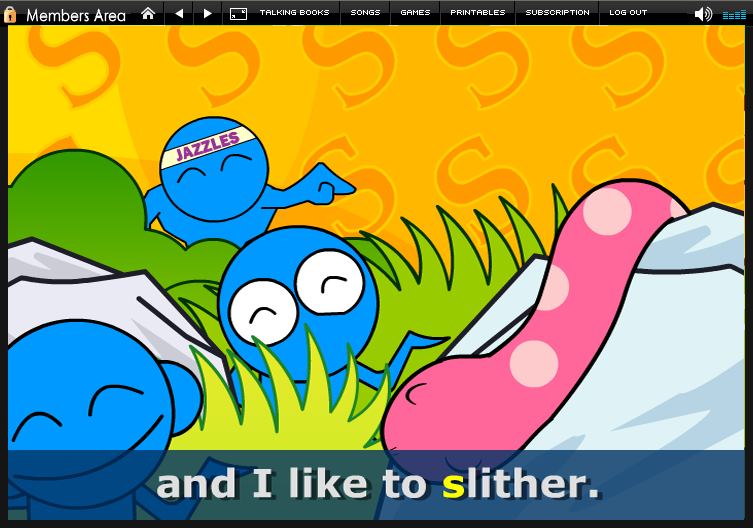The height and width of the screenshot is (528, 753).
Task: Open the Songs section
Action: (x=365, y=13)
